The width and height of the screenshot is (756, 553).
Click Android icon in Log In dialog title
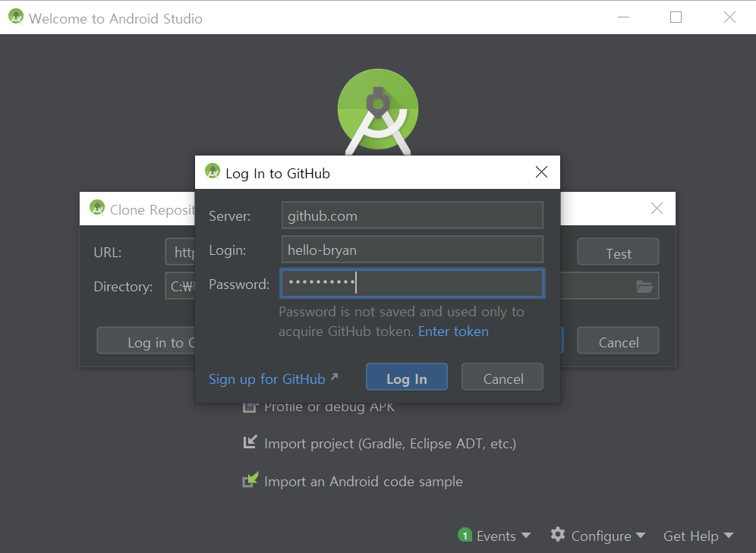(212, 171)
